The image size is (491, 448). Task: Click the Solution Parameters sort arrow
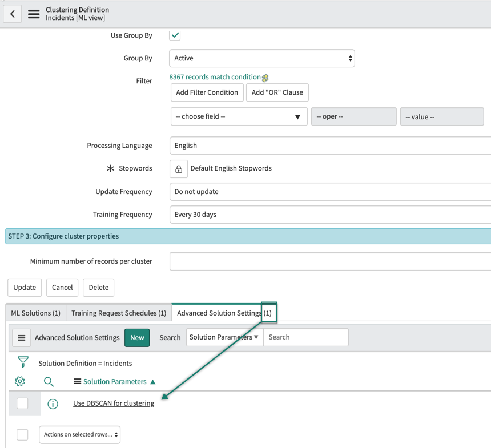pyautogui.click(x=153, y=382)
